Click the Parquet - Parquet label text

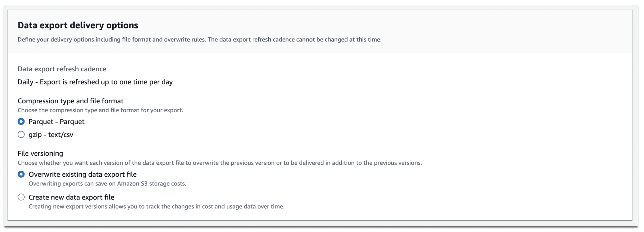(x=56, y=122)
